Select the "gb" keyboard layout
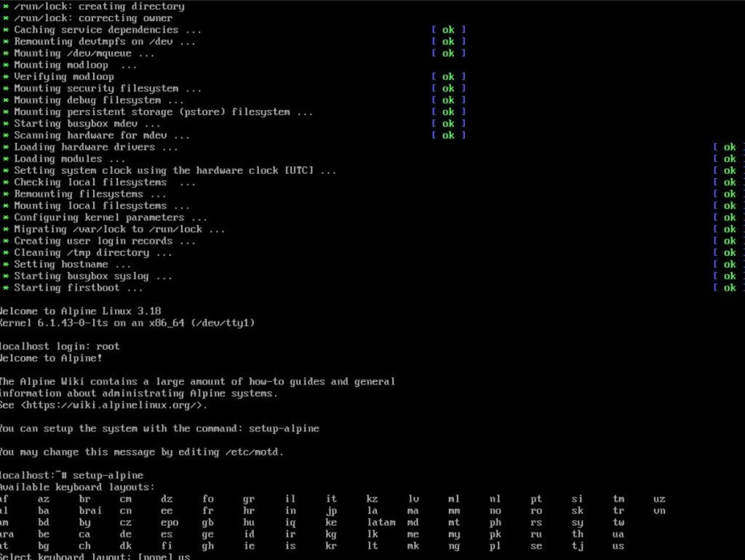Viewport: 745px width, 560px height. 209,522
